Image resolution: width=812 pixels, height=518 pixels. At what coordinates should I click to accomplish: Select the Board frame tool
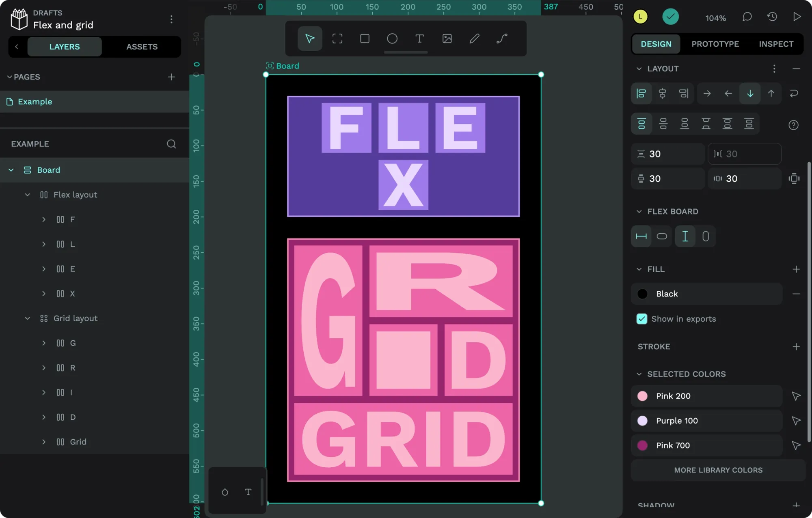pyautogui.click(x=337, y=39)
